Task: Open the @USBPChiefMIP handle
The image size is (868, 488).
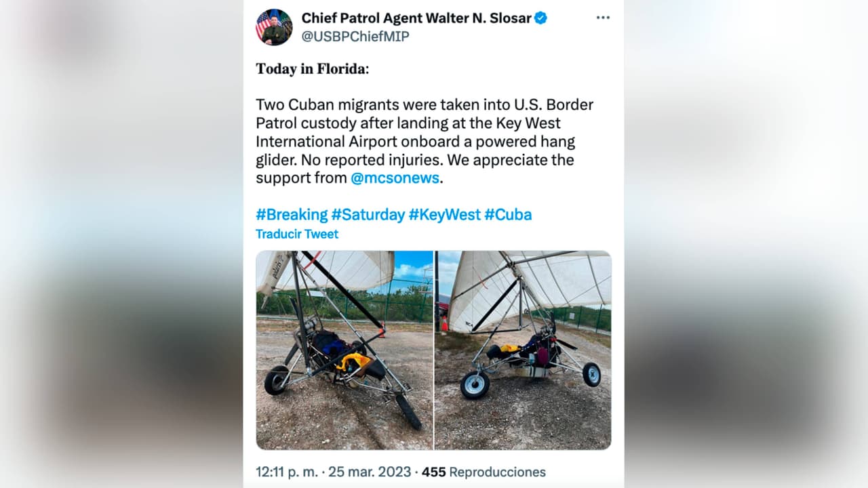Action: click(355, 37)
